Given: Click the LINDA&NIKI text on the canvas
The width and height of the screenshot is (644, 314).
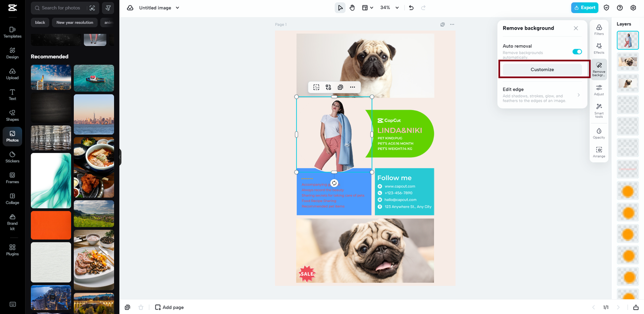Looking at the screenshot, I should tap(399, 130).
